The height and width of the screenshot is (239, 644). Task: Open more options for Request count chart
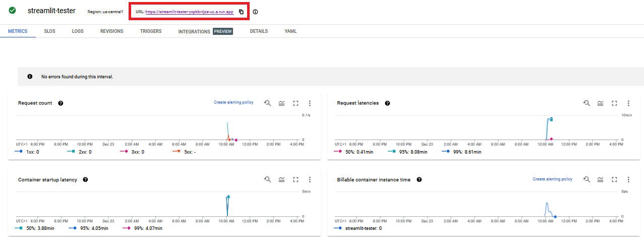tap(310, 103)
